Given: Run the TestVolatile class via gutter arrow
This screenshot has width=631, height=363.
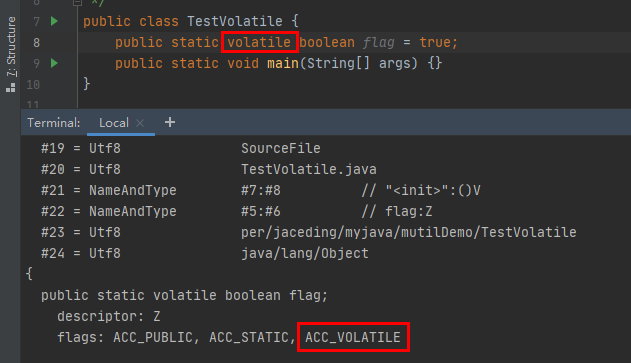Looking at the screenshot, I should coord(54,21).
